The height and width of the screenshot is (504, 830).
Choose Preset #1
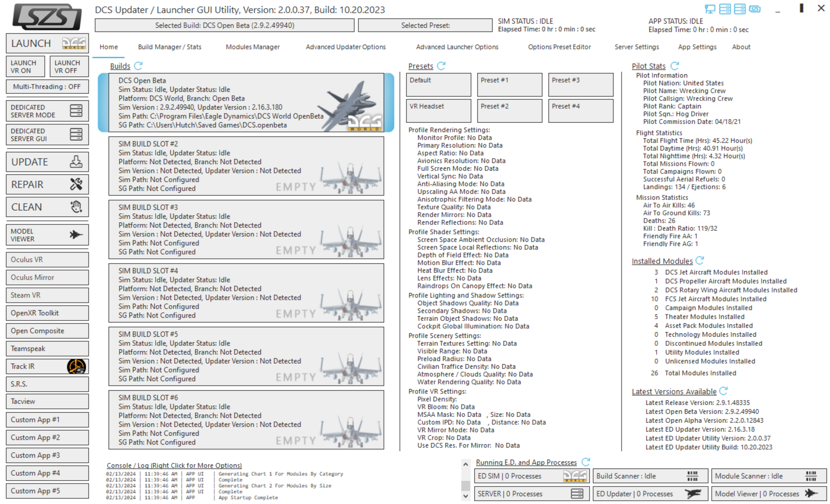(510, 85)
